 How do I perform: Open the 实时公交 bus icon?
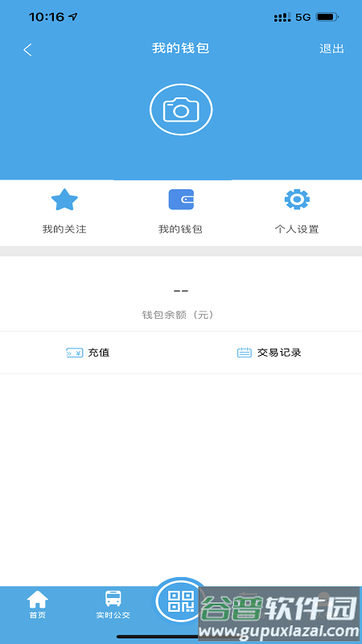(x=113, y=598)
